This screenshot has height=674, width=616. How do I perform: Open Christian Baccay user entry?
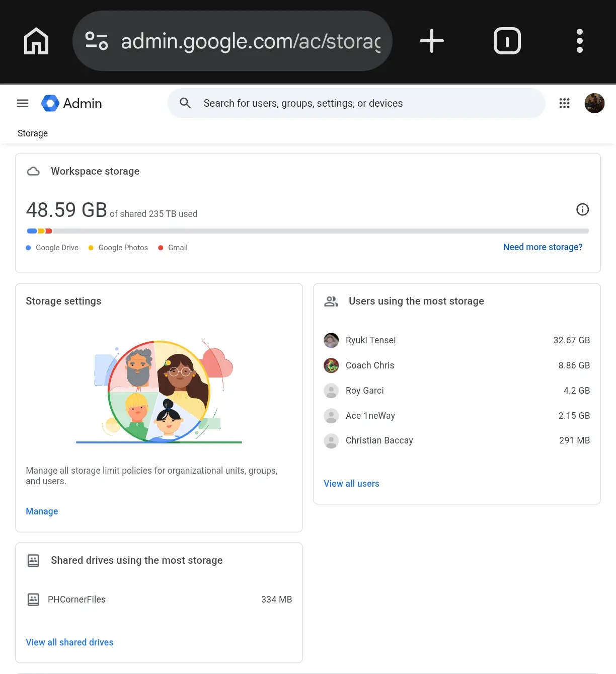click(456, 440)
